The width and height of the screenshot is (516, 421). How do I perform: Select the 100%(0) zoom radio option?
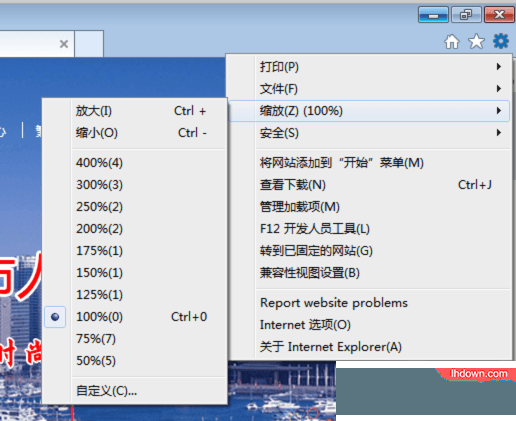(x=55, y=317)
